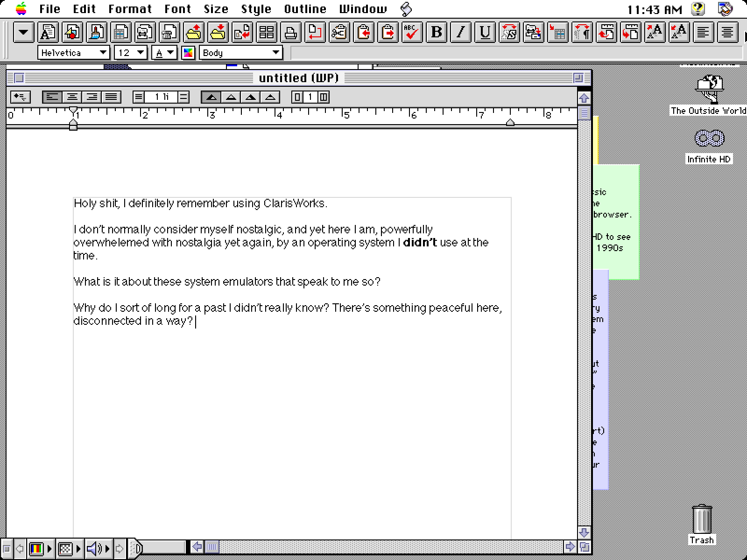Image resolution: width=747 pixels, height=560 pixels.
Task: Increase line spacing in ruler bar
Action: coord(183,97)
